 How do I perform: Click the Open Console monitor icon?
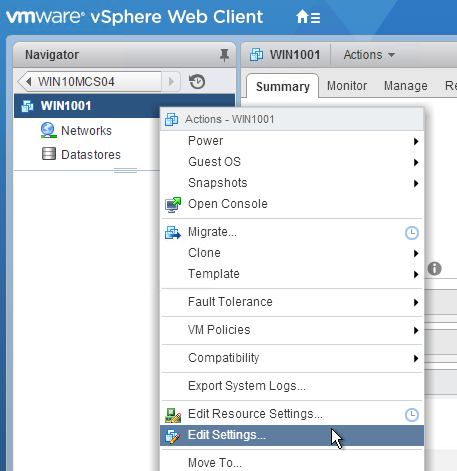[173, 204]
